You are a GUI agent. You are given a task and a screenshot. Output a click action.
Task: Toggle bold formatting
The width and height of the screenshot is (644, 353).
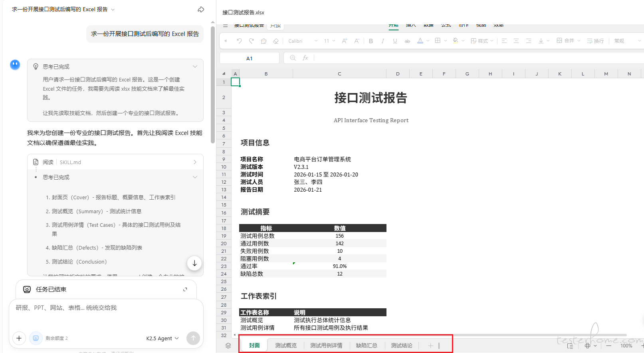[371, 41]
